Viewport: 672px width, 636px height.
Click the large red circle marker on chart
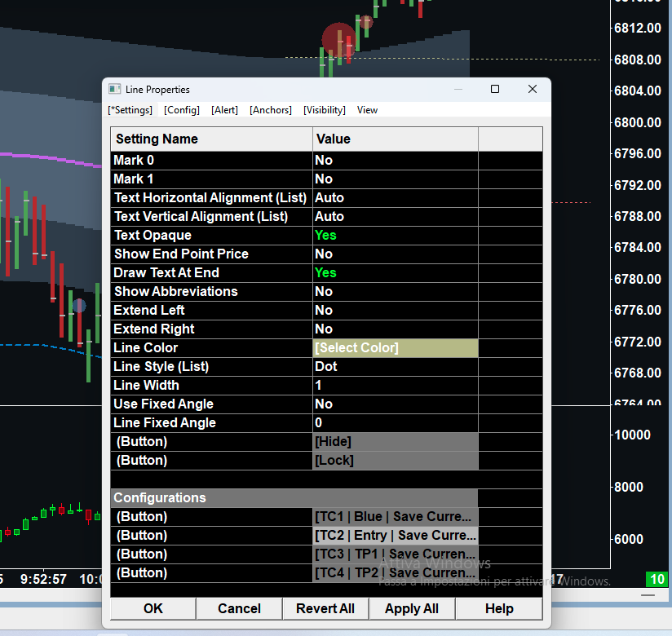tap(338, 40)
